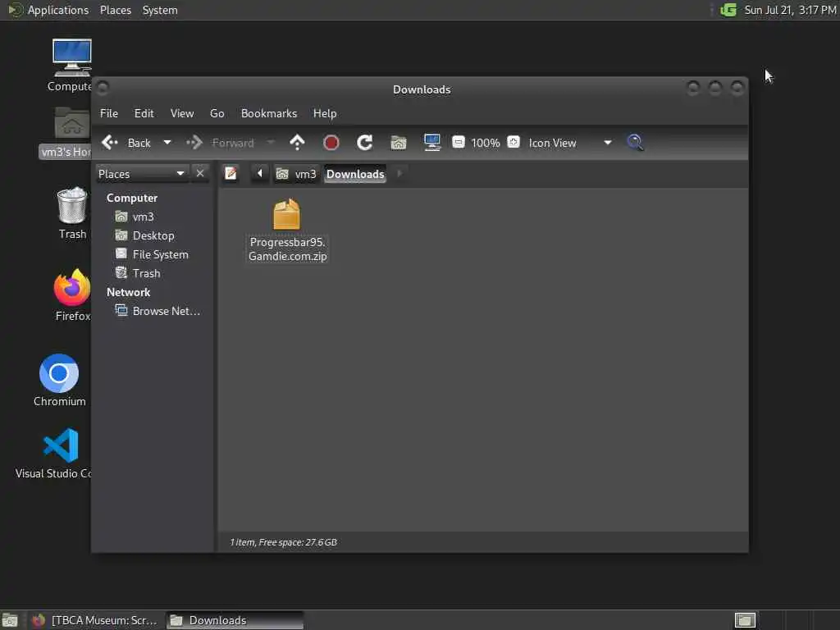Open the Back history dropdown arrow
This screenshot has width=840, height=630.
tap(167, 143)
